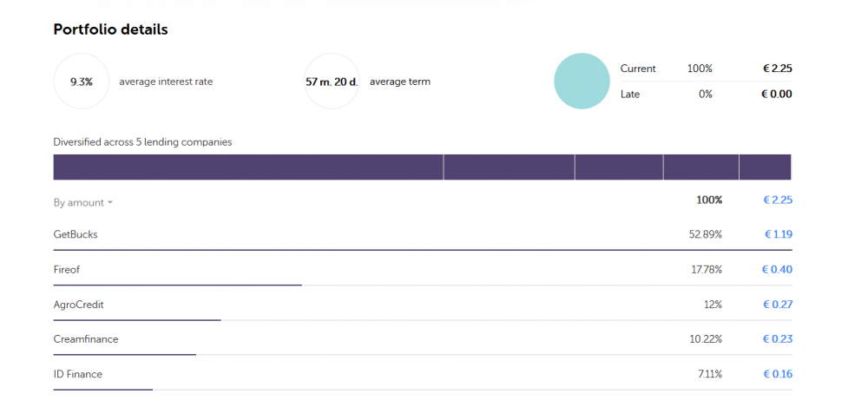Viewport: 868px width, 400px height.
Task: Click the teal Current loans pie chart
Action: 582,81
